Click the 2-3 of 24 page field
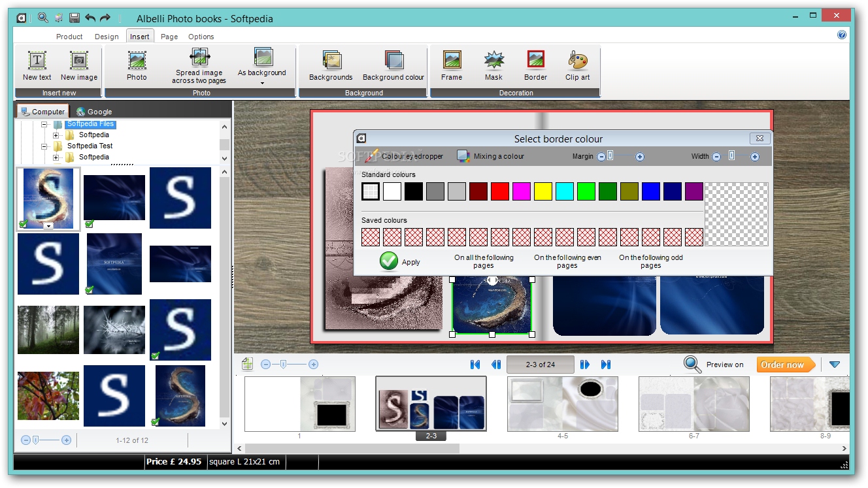The width and height of the screenshot is (868, 488). point(541,365)
